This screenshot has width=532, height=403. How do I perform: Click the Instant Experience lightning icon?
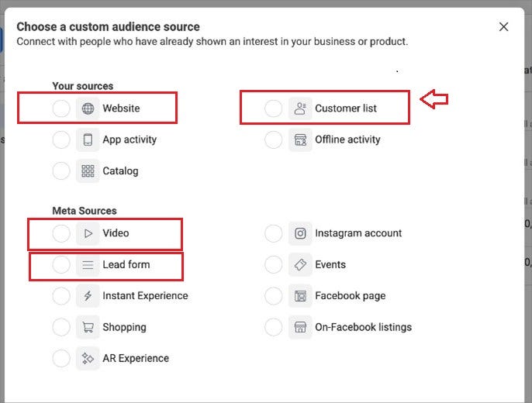tap(88, 296)
